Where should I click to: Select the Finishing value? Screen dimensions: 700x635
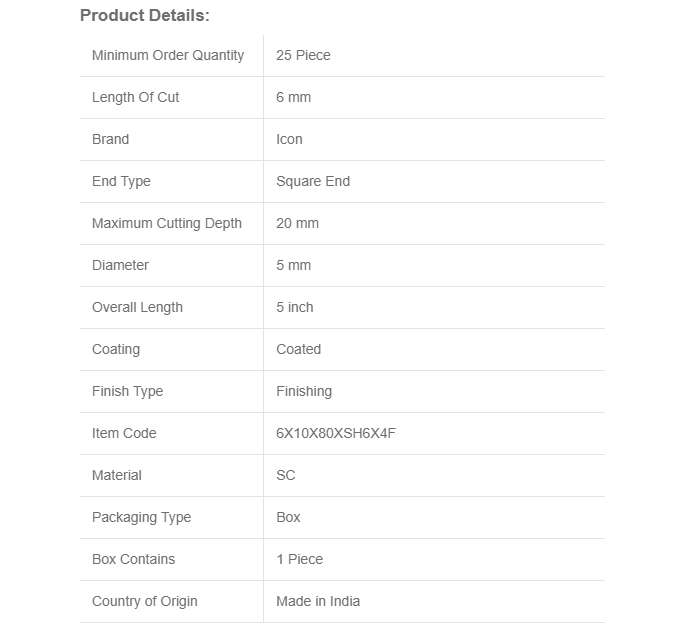click(x=304, y=392)
